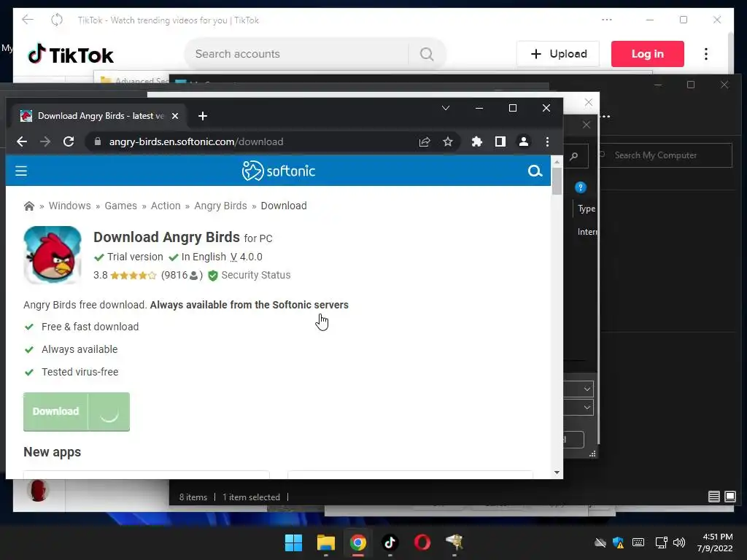The image size is (747, 560).
Task: Click the Angry Birds app icon
Action: click(x=53, y=254)
